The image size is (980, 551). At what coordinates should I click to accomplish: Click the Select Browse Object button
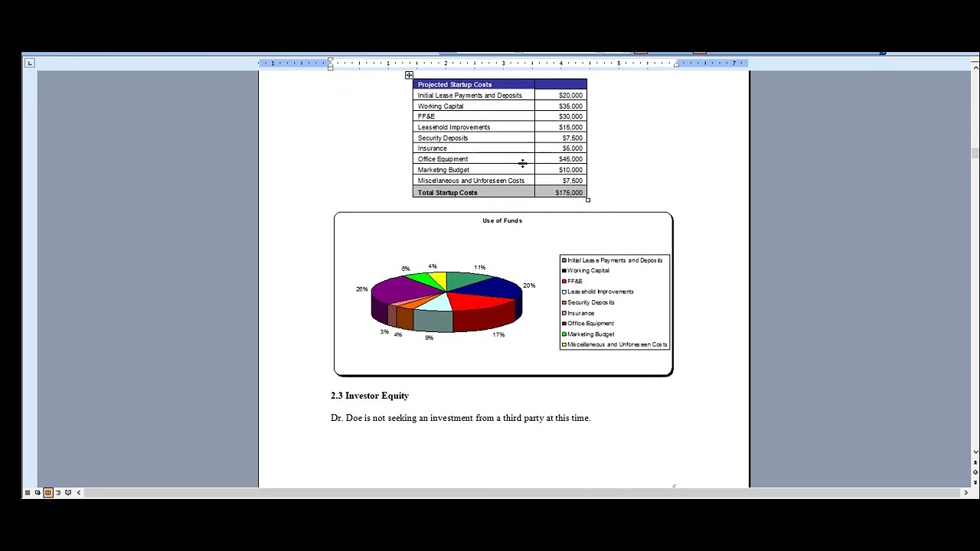[975, 471]
